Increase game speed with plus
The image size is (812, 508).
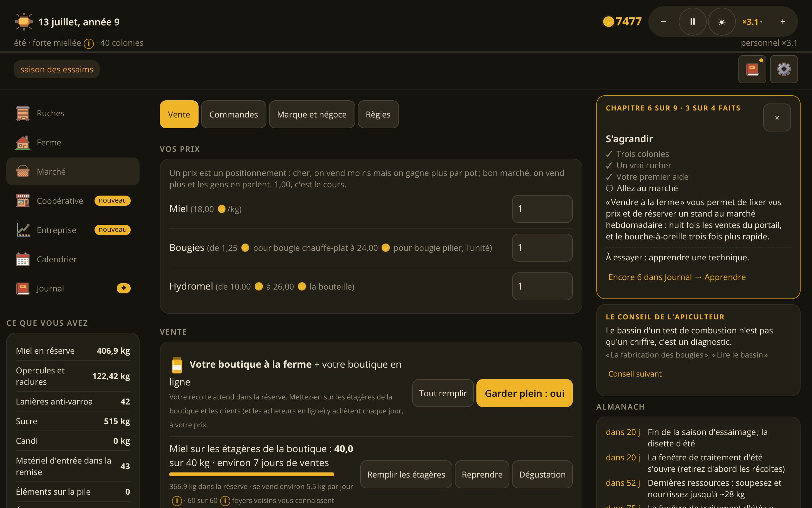[783, 22]
